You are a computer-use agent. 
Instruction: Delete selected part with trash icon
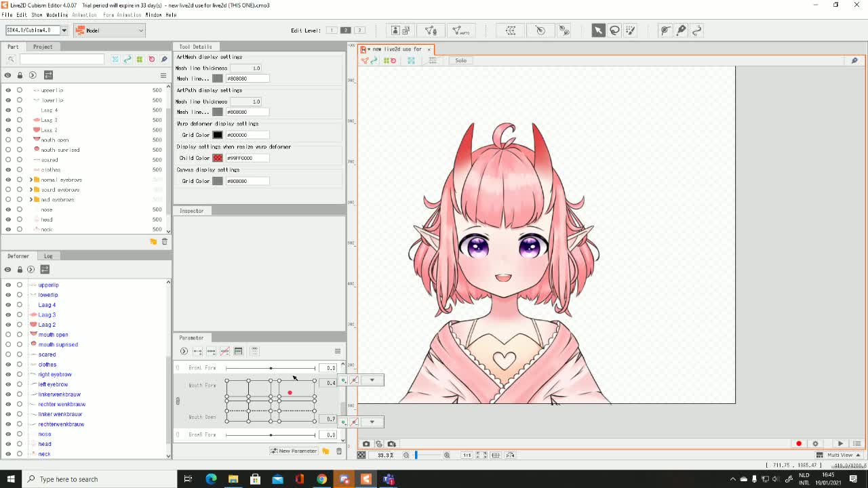[x=164, y=241]
